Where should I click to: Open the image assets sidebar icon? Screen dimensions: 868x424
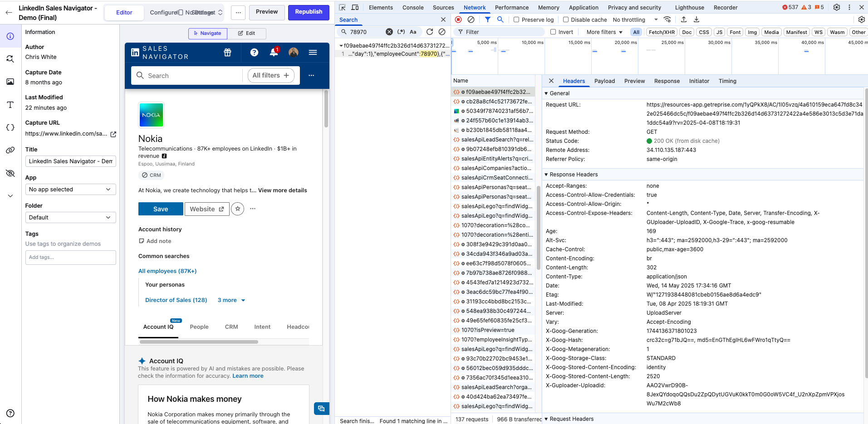click(10, 82)
